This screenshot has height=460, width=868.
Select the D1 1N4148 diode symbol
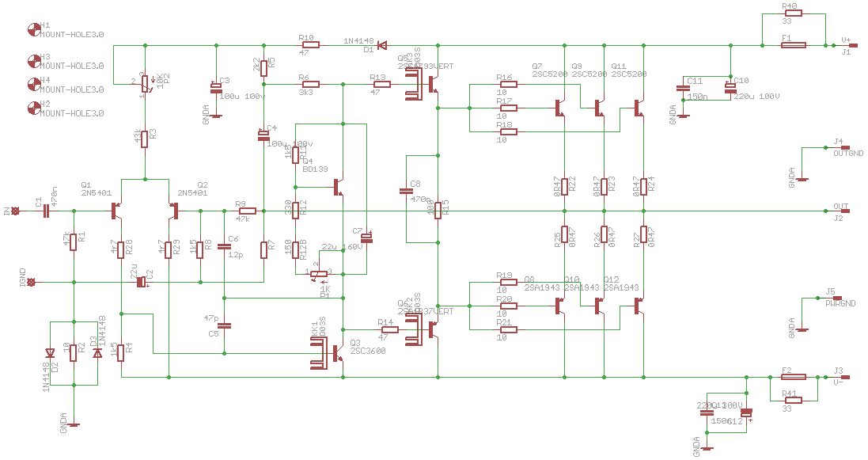[x=382, y=45]
